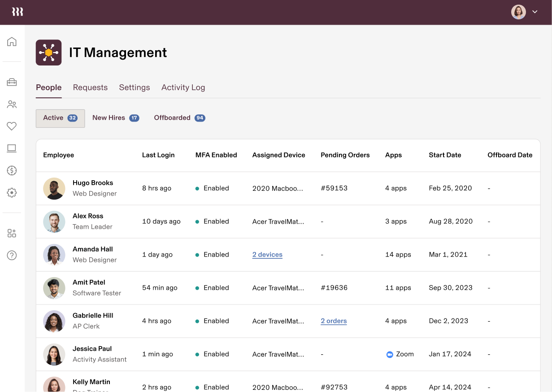Select the Help question mark icon
552x392 pixels.
point(12,255)
